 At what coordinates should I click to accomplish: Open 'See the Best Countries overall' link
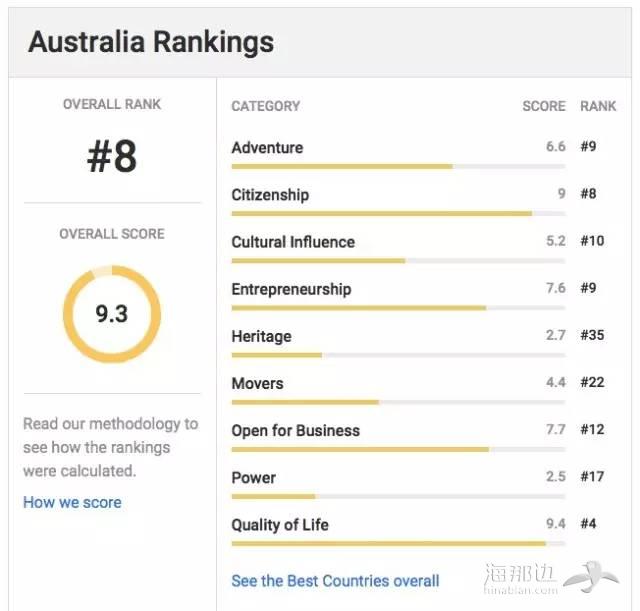coord(335,581)
